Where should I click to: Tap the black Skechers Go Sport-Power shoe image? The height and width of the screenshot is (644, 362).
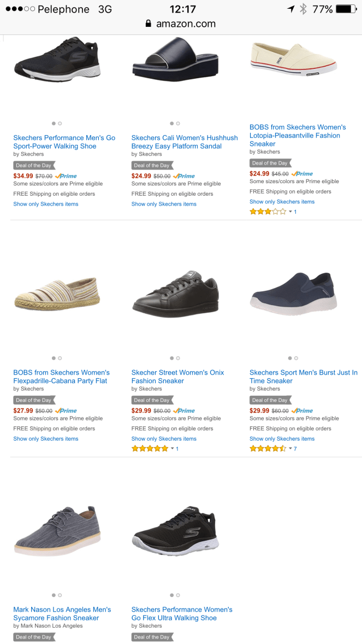[57, 60]
